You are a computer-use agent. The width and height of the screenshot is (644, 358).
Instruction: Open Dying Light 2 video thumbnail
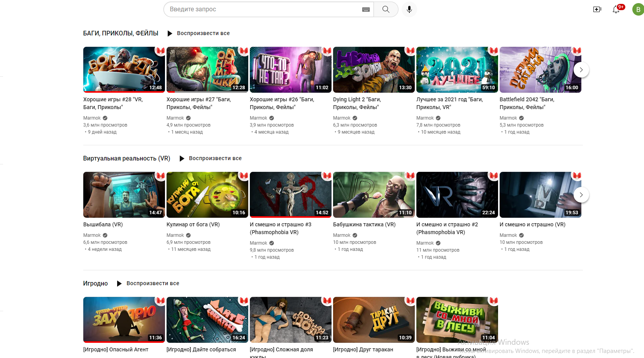pos(374,70)
